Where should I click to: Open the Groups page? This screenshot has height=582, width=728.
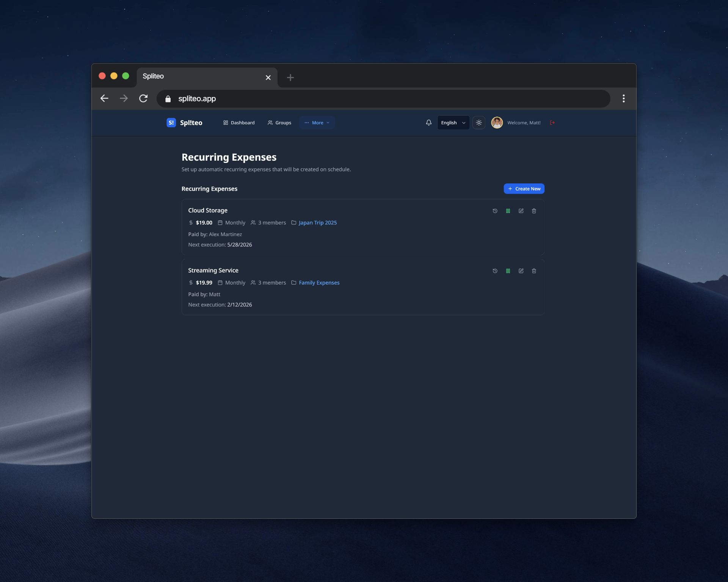click(279, 122)
